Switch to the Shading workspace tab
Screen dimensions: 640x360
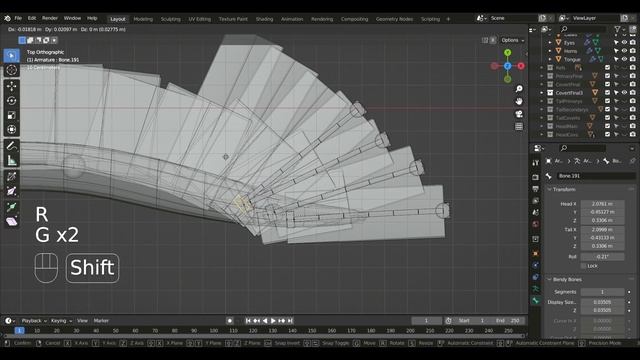[x=264, y=19]
